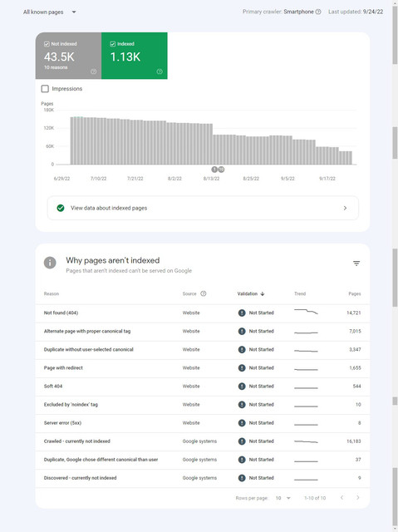The width and height of the screenshot is (398, 532).
Task: Click trend sparkline for Not found (404)
Action: tap(306, 312)
